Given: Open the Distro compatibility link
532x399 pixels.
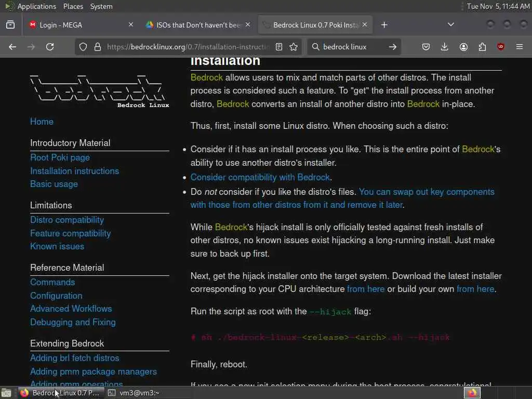Looking at the screenshot, I should [67, 220].
